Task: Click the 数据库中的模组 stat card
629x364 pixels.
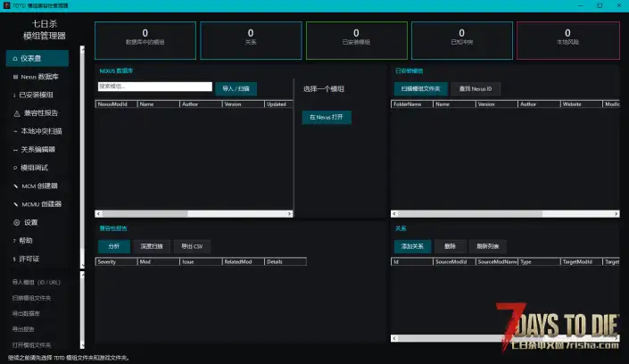Action: click(145, 40)
